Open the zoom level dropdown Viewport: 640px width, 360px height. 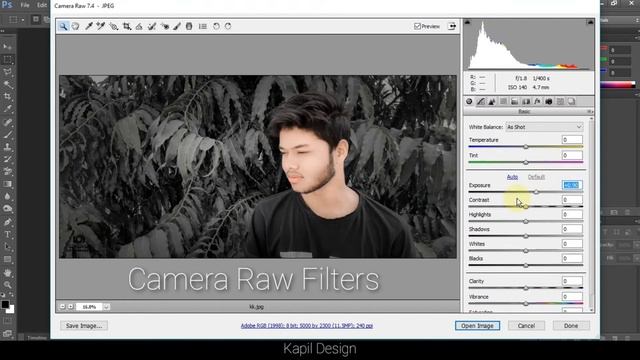point(106,307)
